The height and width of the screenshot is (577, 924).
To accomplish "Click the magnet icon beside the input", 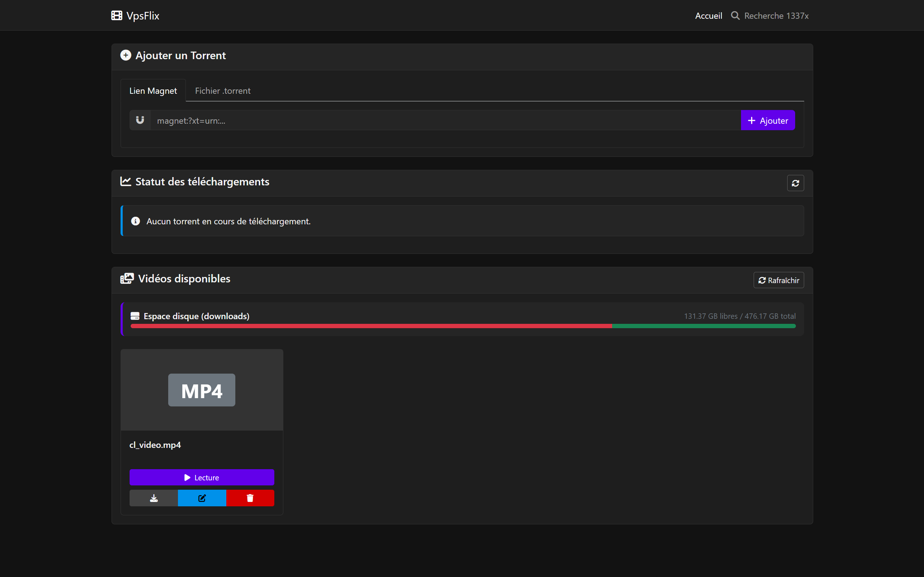I will coord(140,120).
